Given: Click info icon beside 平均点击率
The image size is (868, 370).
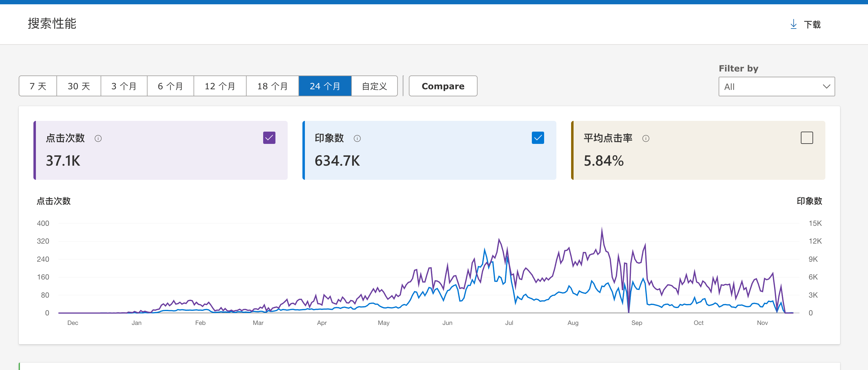Looking at the screenshot, I should (x=646, y=138).
